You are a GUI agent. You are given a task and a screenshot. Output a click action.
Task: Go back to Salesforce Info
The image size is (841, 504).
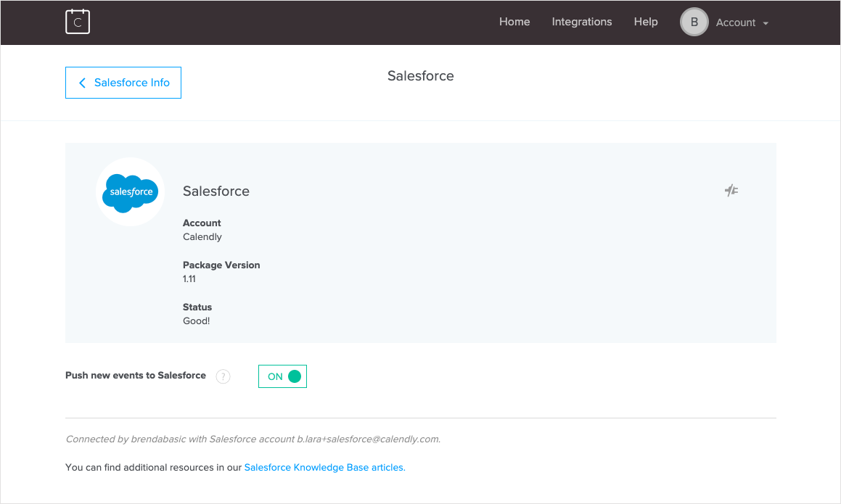click(123, 83)
